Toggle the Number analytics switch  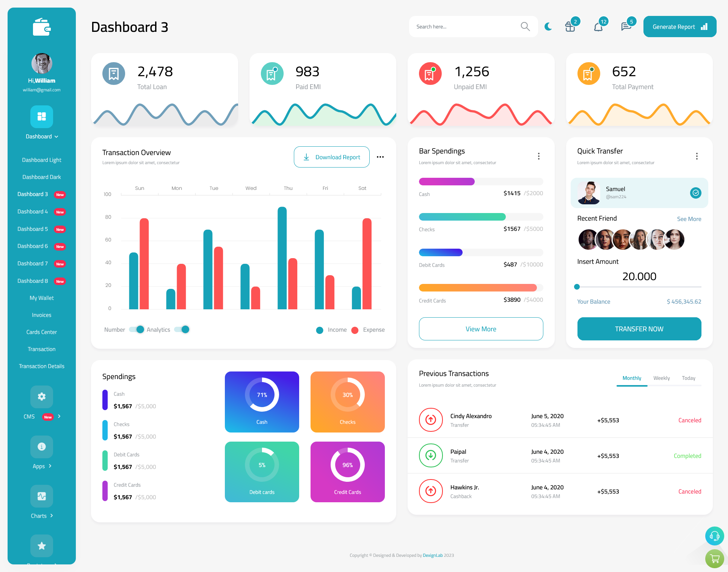[136, 329]
